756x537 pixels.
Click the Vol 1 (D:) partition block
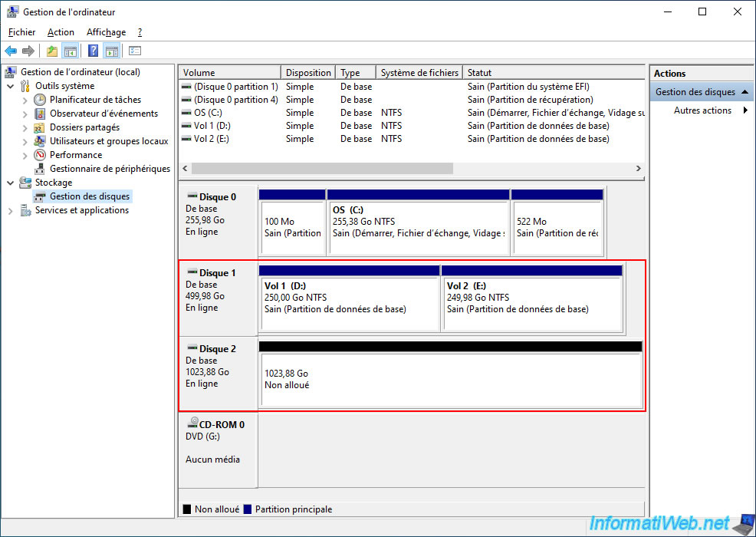coord(349,304)
